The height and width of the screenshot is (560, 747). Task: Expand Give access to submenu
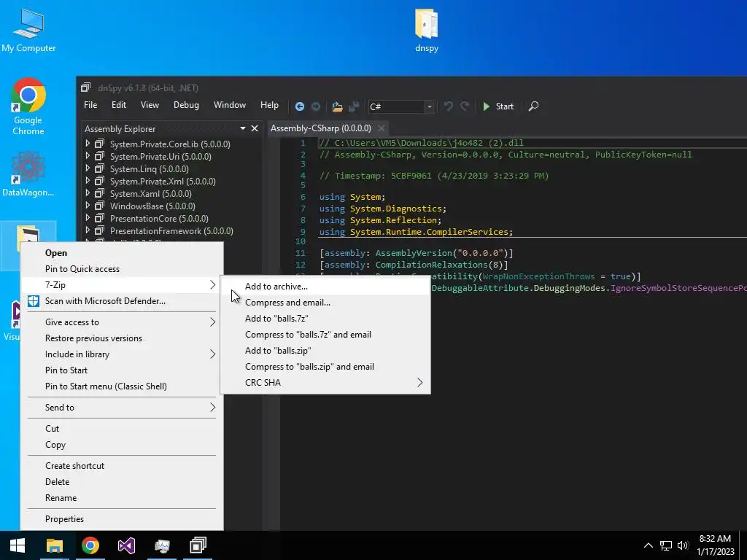point(122,322)
